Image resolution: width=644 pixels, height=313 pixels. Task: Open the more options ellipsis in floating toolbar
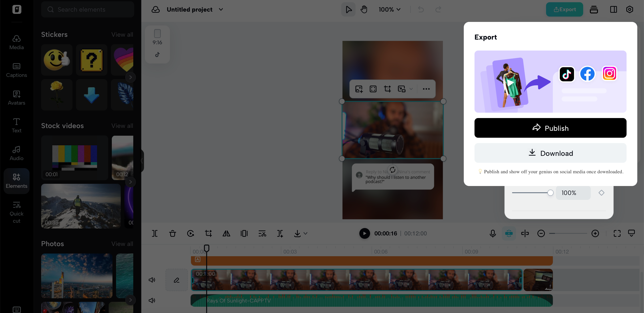tap(426, 89)
